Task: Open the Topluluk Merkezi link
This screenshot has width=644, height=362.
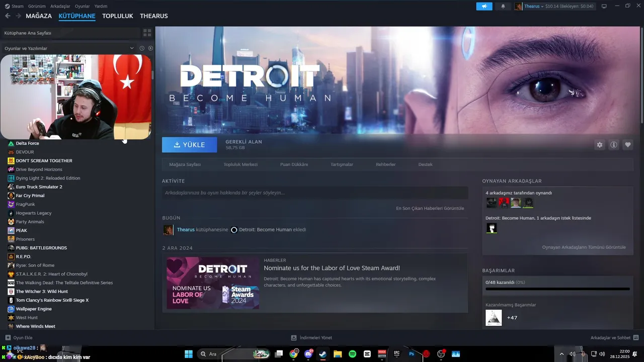Action: pos(240,164)
